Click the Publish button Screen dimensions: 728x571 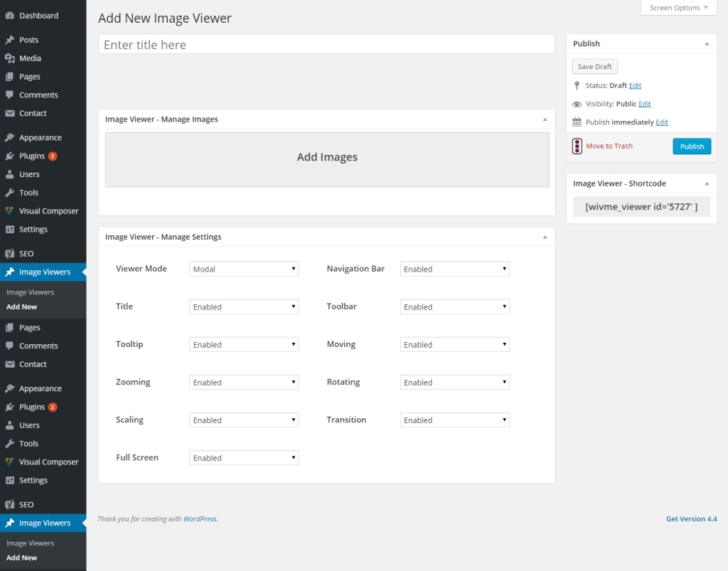(x=691, y=146)
